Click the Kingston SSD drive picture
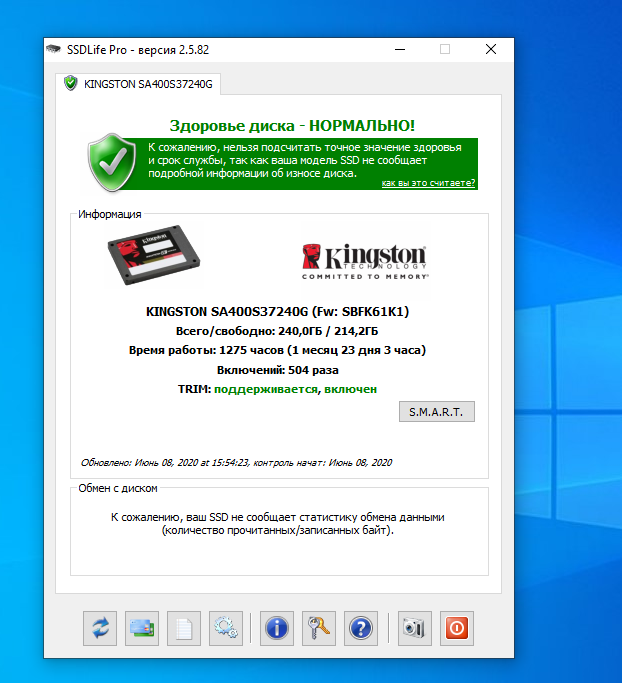 coord(154,255)
